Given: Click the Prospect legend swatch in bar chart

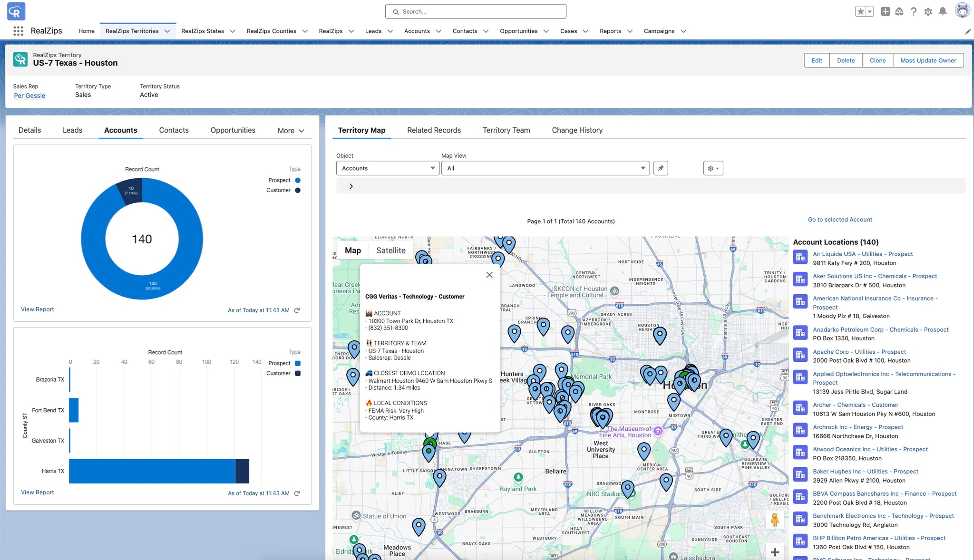Looking at the screenshot, I should pyautogui.click(x=298, y=364).
